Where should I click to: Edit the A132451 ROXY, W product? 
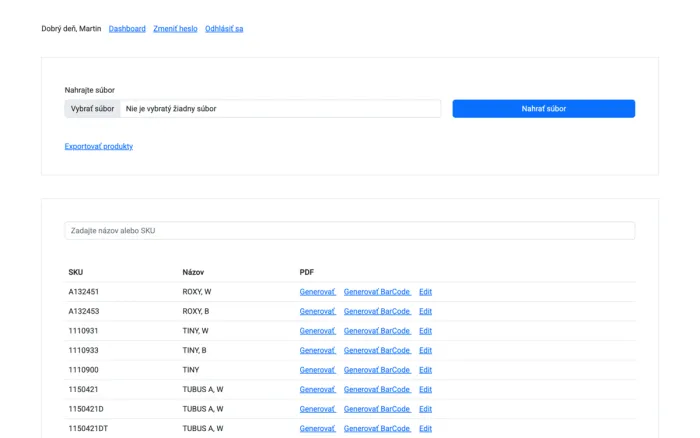click(425, 292)
